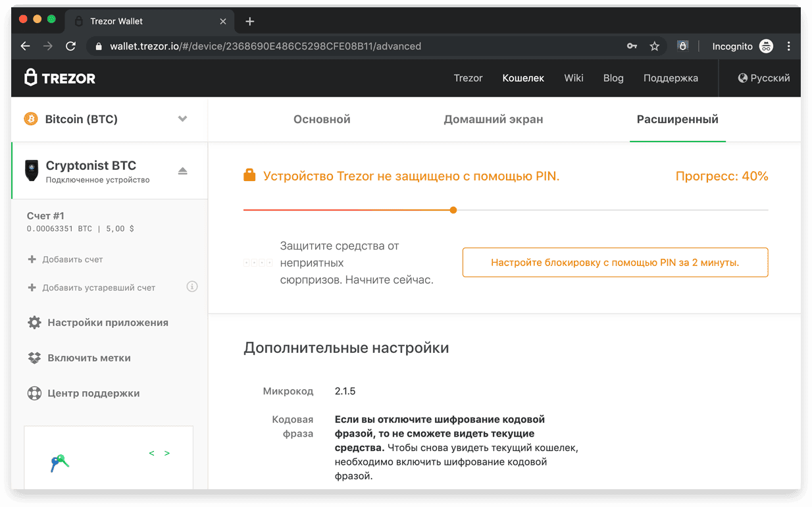The width and height of the screenshot is (812, 507).
Task: Open the Wiki menu link
Action: [x=574, y=78]
